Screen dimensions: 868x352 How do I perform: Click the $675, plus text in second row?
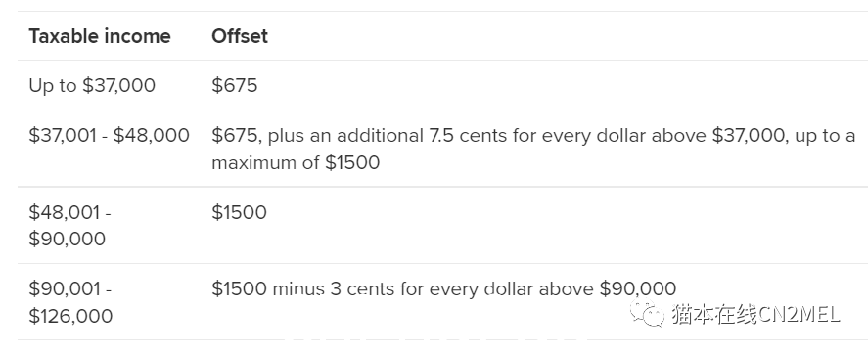click(x=258, y=136)
